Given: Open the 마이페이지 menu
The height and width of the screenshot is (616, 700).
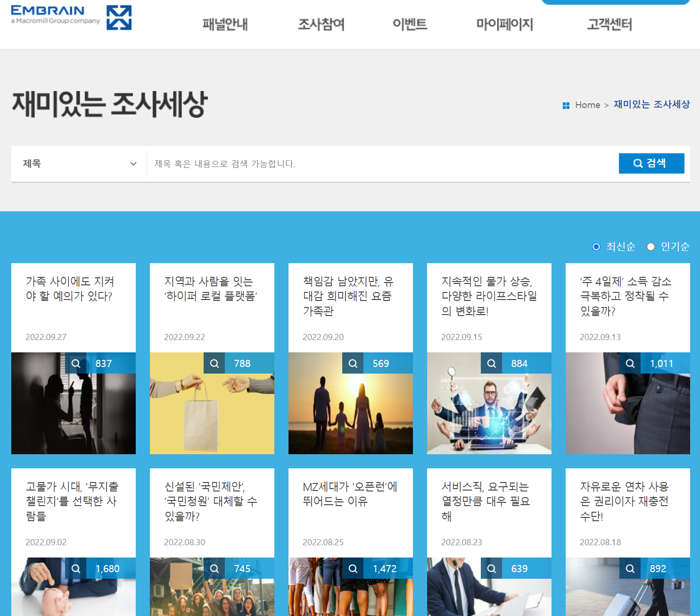Looking at the screenshot, I should (x=505, y=24).
